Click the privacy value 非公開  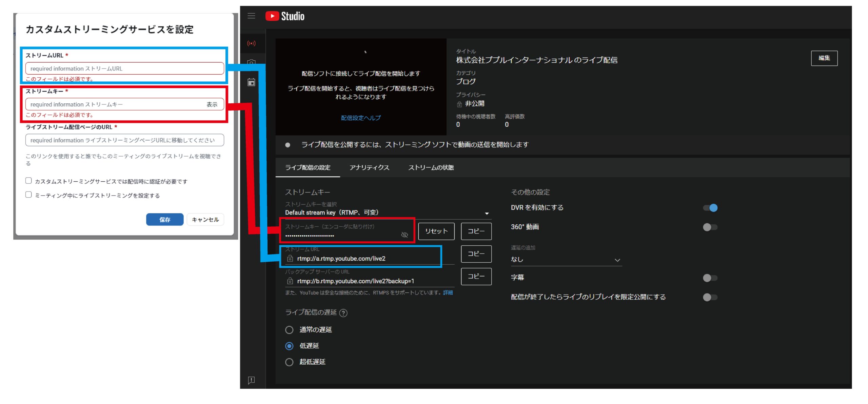pyautogui.click(x=474, y=104)
